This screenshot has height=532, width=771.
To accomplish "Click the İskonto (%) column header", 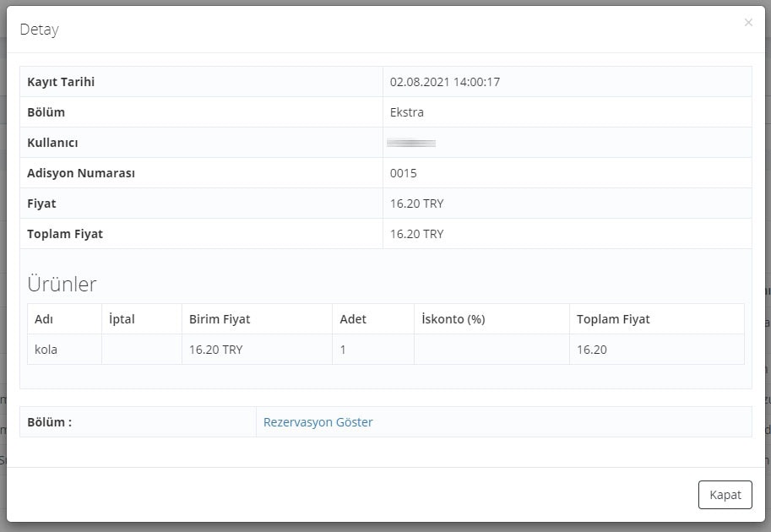I will 453,319.
